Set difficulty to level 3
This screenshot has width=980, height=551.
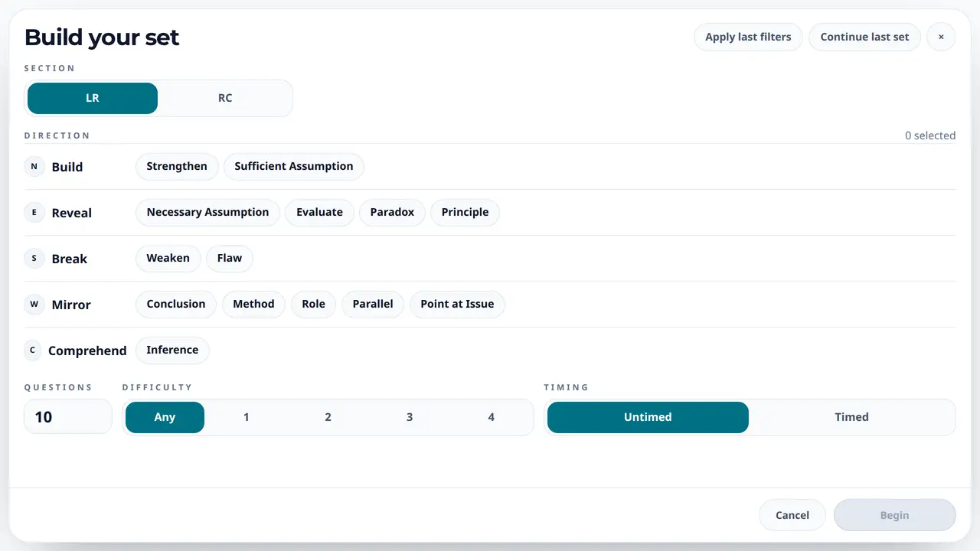[410, 417]
